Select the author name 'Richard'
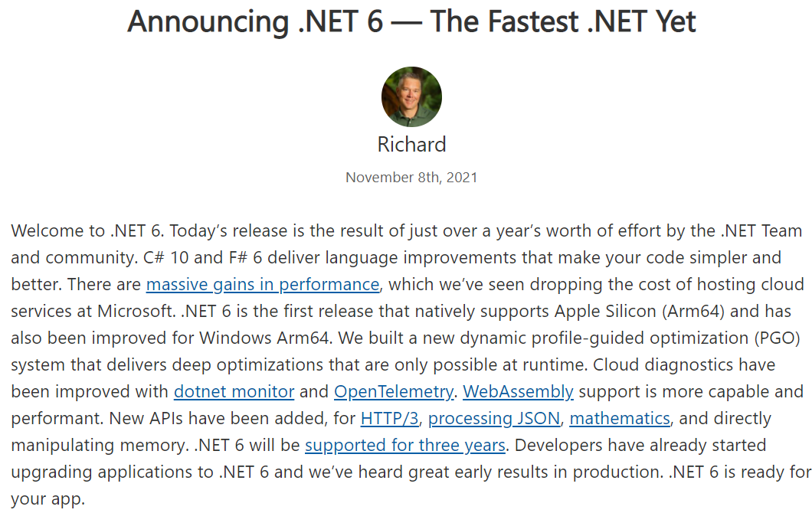Image resolution: width=812 pixels, height=513 pixels. tap(411, 145)
